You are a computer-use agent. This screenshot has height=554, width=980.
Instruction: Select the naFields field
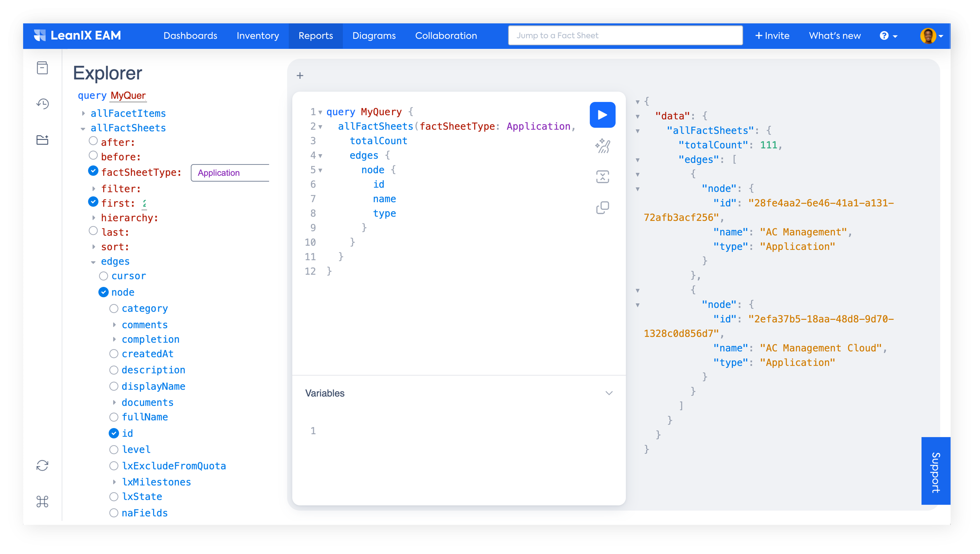pos(113,513)
